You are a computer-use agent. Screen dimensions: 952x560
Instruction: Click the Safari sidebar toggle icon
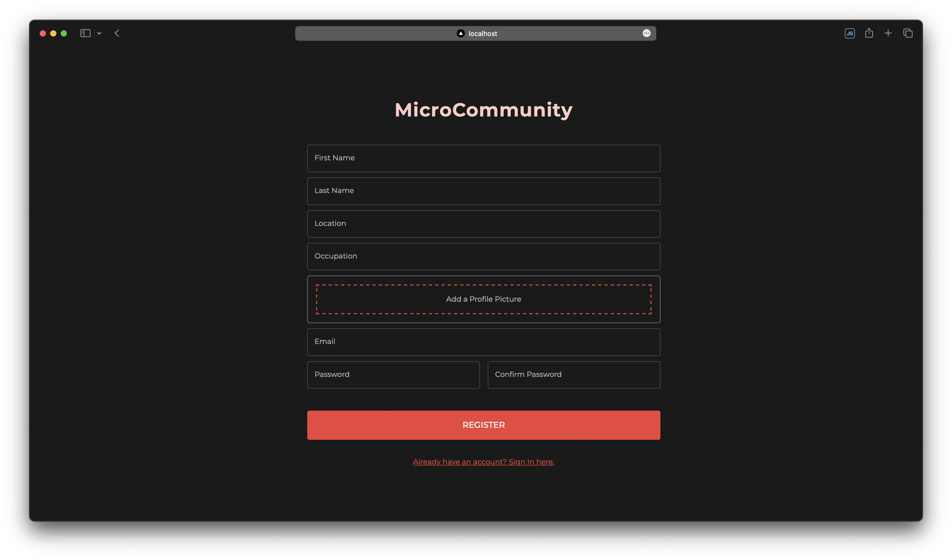coord(85,33)
